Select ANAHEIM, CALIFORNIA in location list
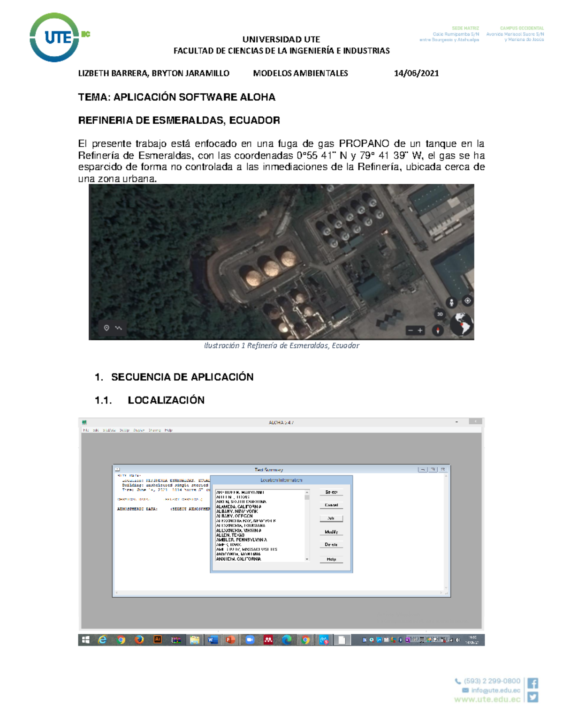Viewport: 563px width, 728px height. click(x=238, y=559)
